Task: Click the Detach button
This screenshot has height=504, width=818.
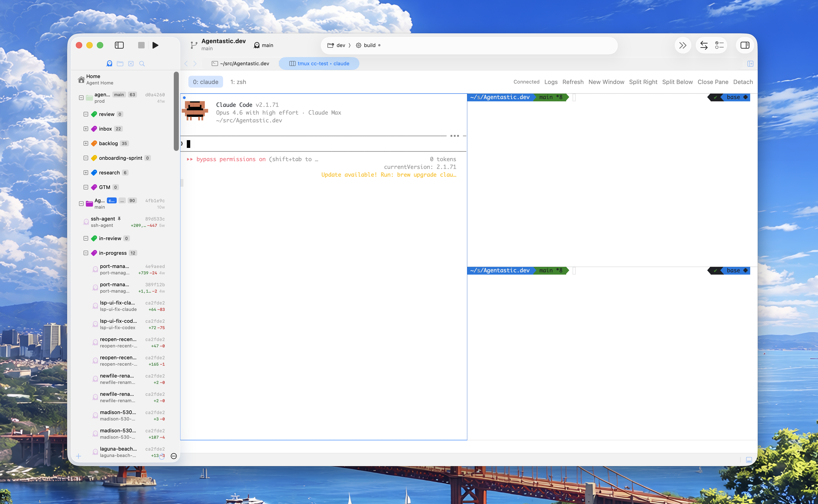Action: [743, 82]
